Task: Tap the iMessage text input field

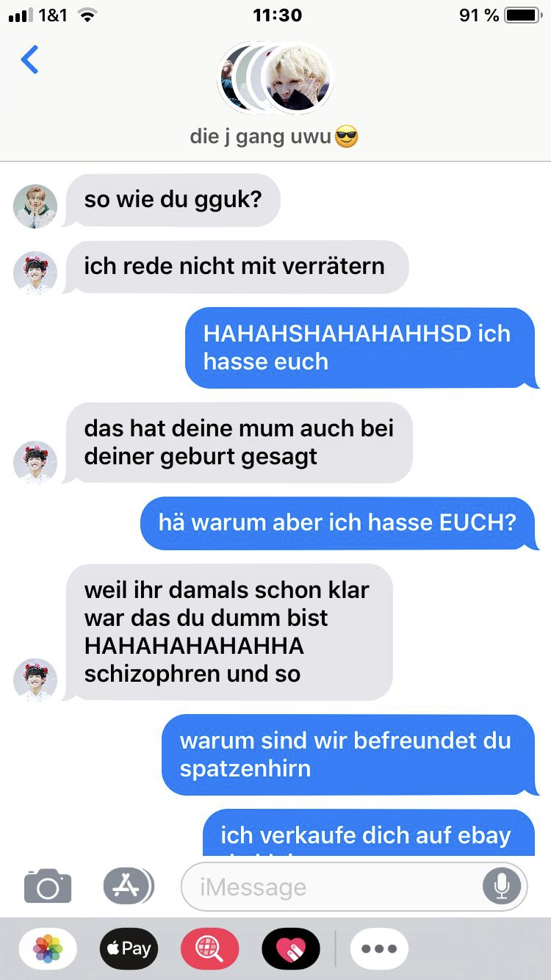Action: [354, 887]
